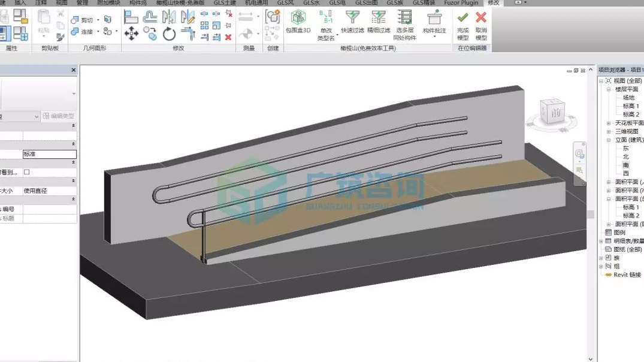Expand the 组 groups tree node

601,266
